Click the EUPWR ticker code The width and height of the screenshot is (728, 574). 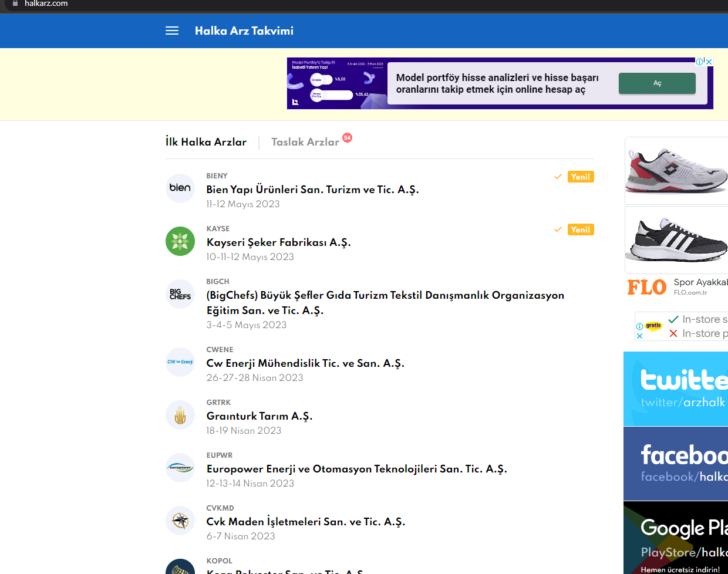click(220, 455)
